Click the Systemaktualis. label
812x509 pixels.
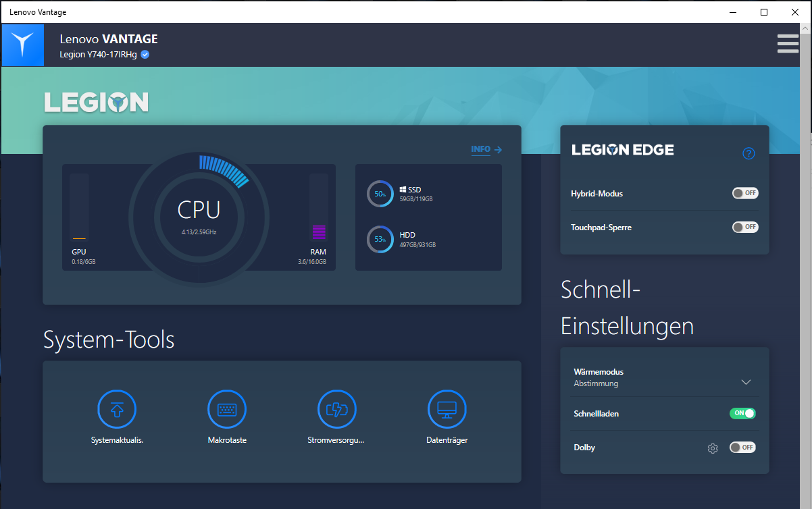click(x=117, y=440)
